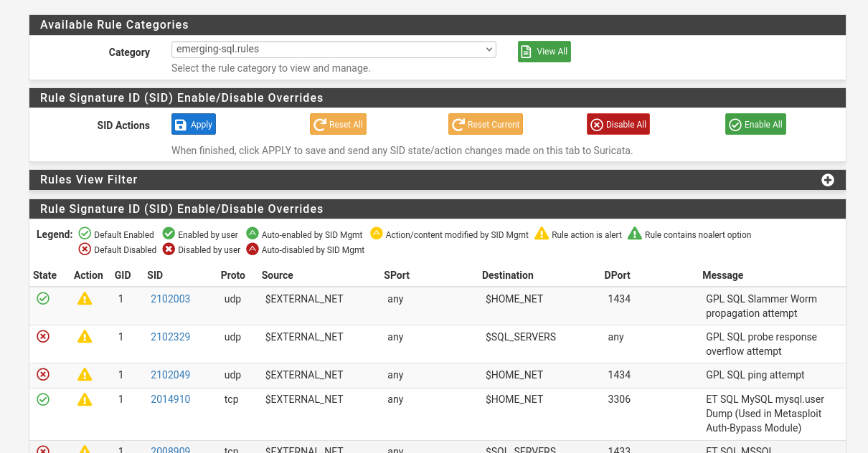Open the Category dropdown emerging-sql.rules
Viewport: 868px width, 453px height.
(334, 49)
